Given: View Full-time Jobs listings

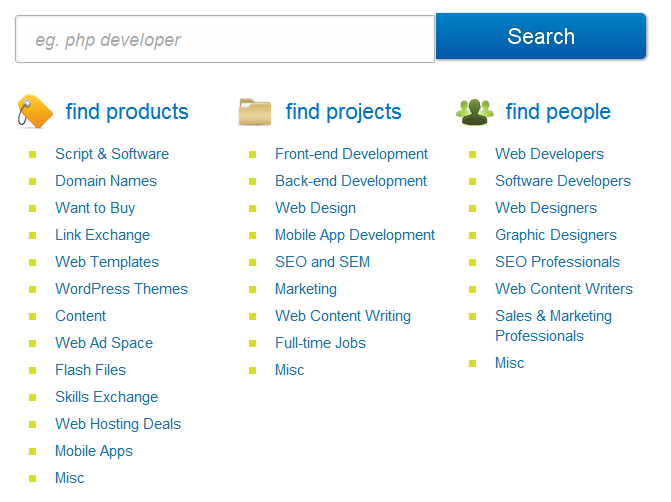Looking at the screenshot, I should pos(320,343).
